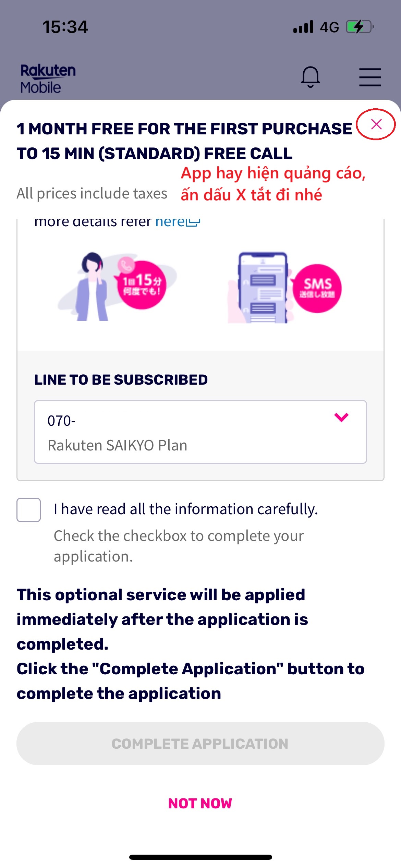Tap the home indicator bar
Screen dimensions: 401x868
click(x=200, y=857)
